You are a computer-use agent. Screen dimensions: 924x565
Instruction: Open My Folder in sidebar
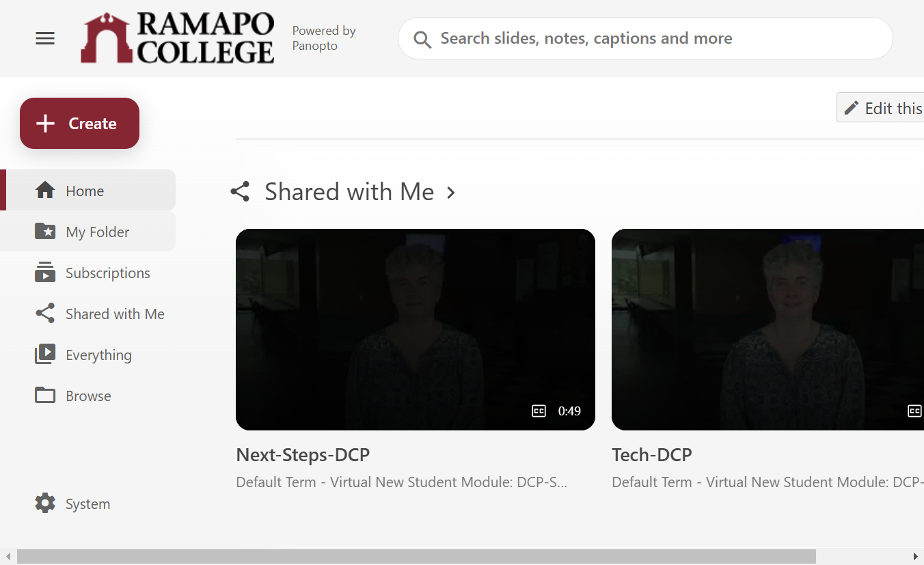point(88,231)
